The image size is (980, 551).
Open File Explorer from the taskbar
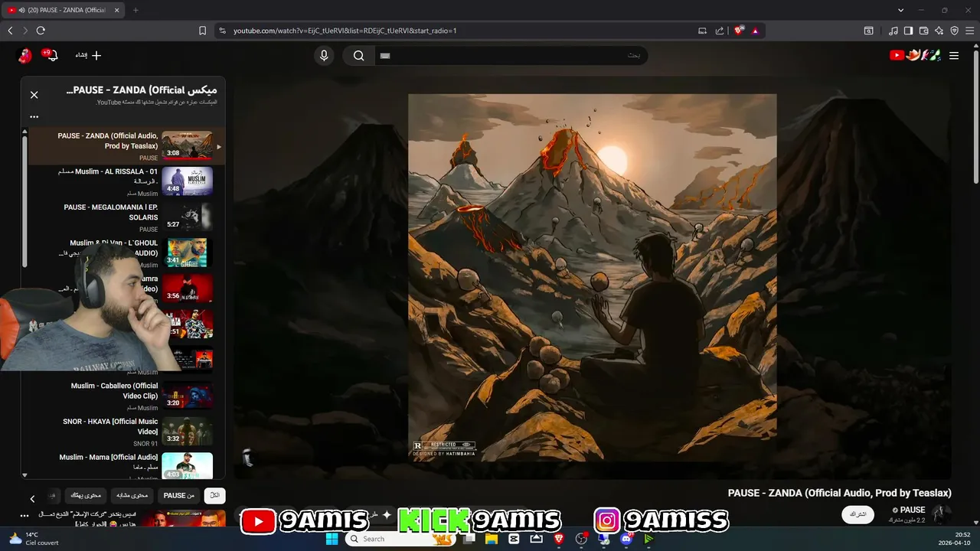[x=492, y=539]
